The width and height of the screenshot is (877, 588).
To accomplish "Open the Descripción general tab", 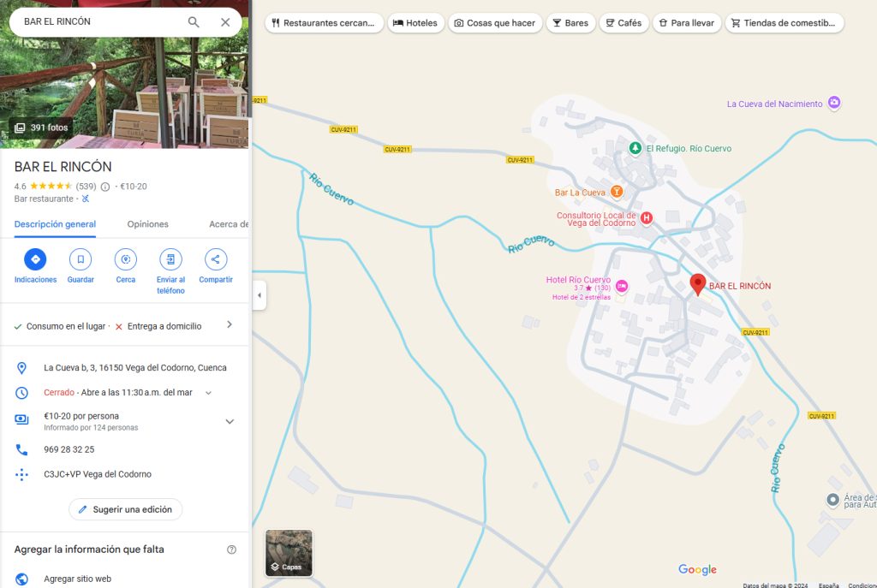I will coord(55,224).
